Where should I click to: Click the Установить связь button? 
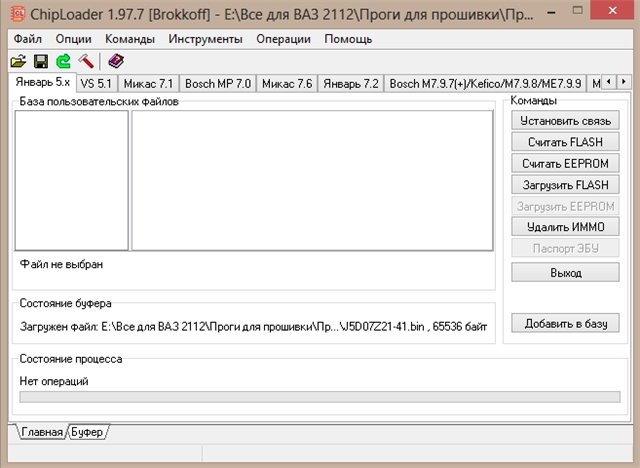565,121
